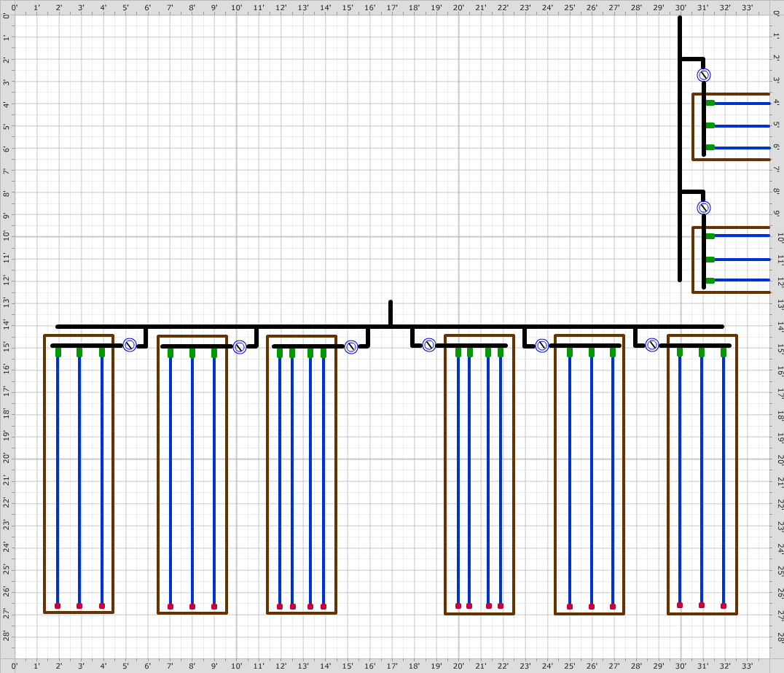
Task: Click the top green connector in the lower right bed
Action: 710,236
